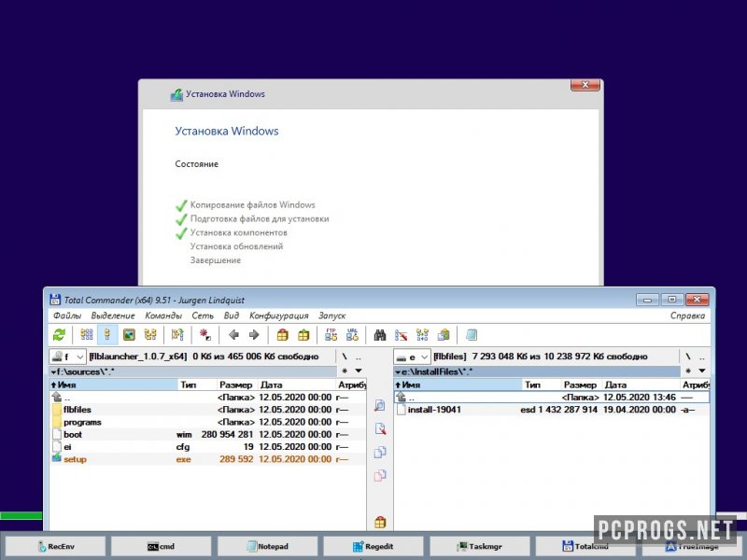The width and height of the screenshot is (747, 560).
Task: Click the invert selection red star icon
Action: [204, 335]
